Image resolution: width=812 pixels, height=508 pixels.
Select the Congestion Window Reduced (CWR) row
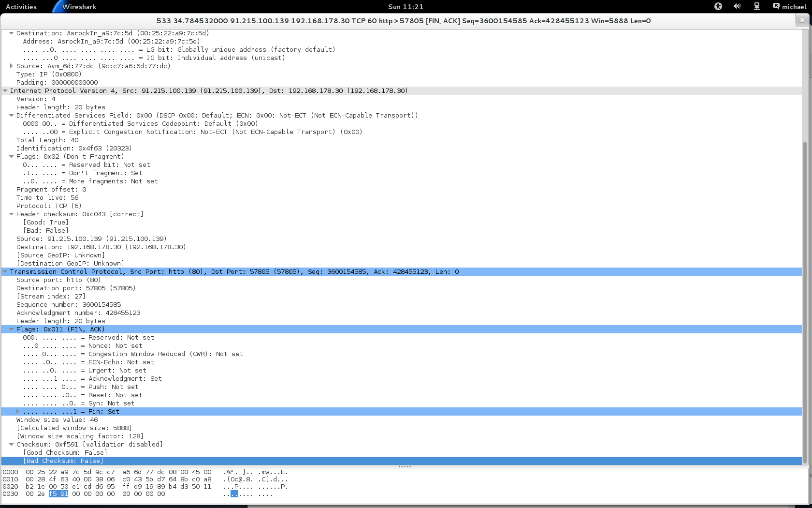[402, 354]
